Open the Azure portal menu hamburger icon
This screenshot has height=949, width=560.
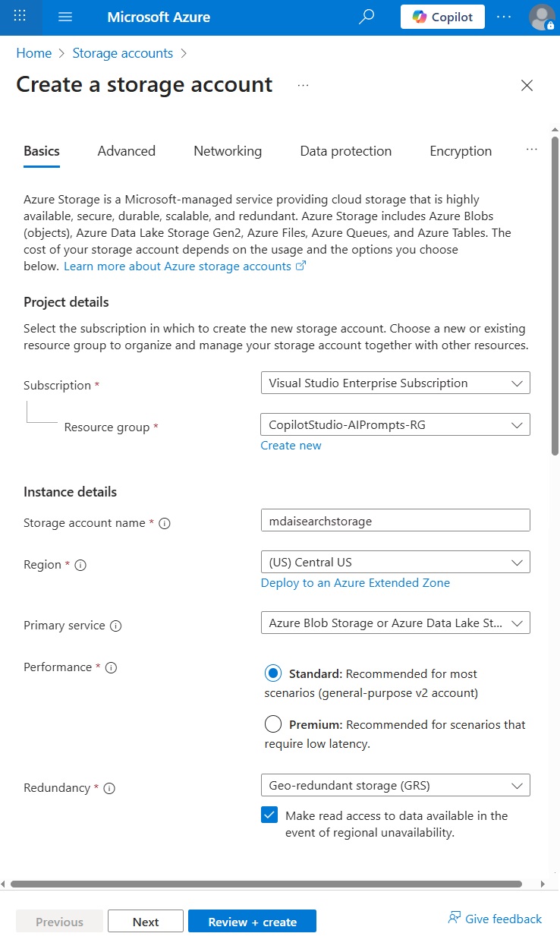coord(64,16)
